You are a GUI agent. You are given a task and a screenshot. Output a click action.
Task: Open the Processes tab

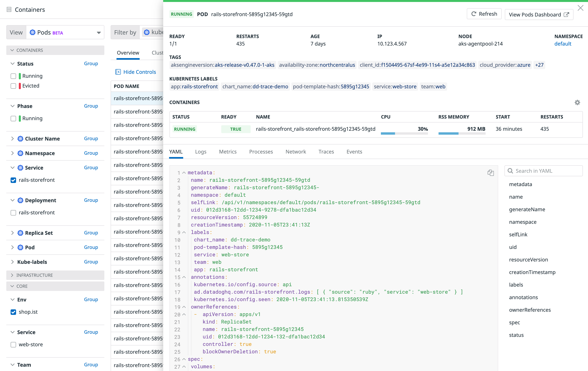(261, 152)
